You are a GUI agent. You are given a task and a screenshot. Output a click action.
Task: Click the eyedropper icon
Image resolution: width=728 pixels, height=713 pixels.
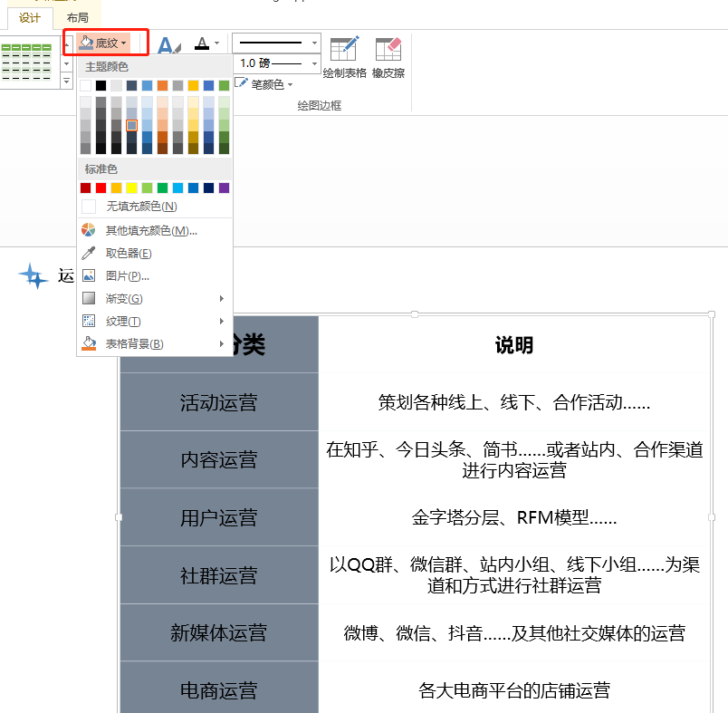click(x=88, y=253)
